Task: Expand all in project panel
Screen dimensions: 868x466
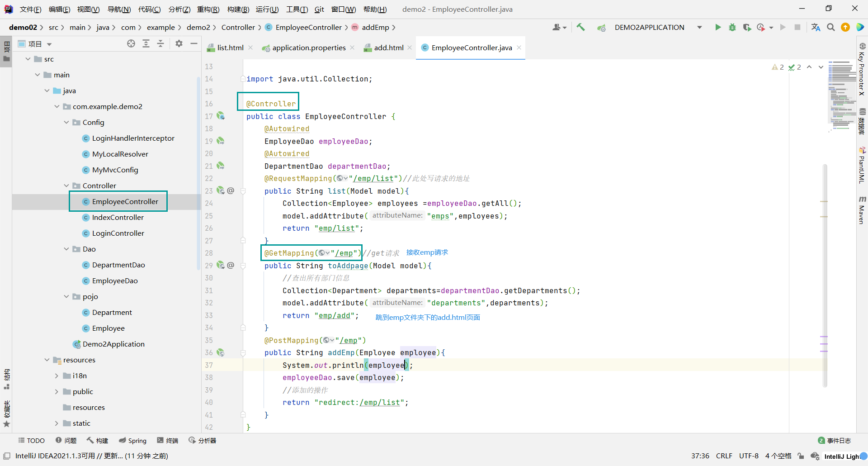Action: click(x=146, y=43)
